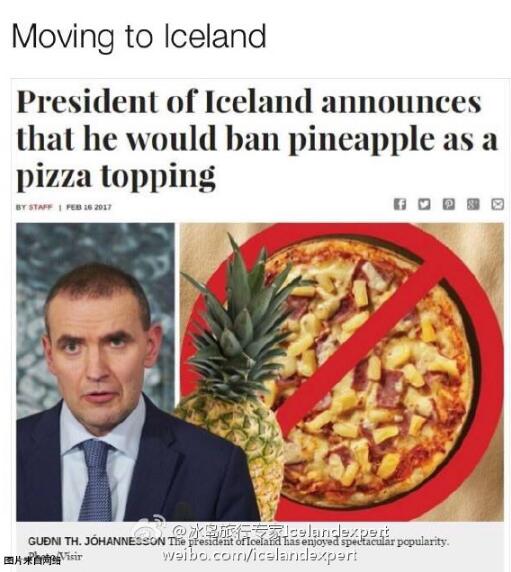Click the @Icelandexpert Weibo handle

tap(281, 531)
